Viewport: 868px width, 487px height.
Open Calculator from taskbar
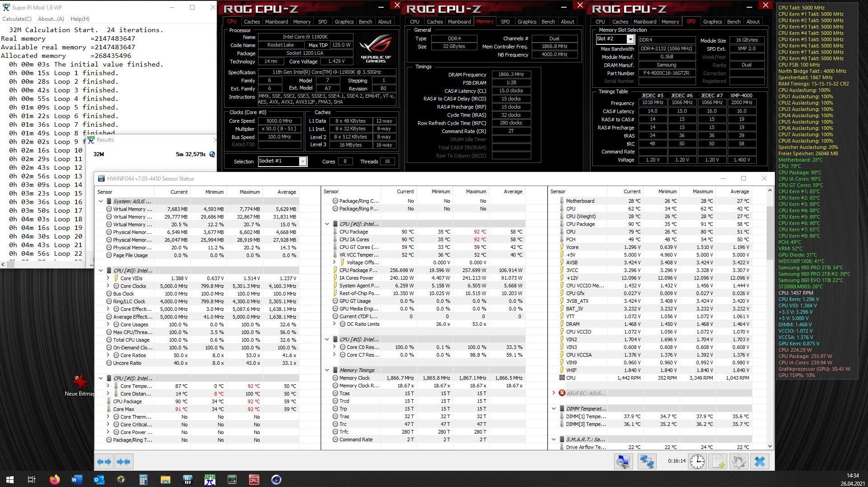143,479
